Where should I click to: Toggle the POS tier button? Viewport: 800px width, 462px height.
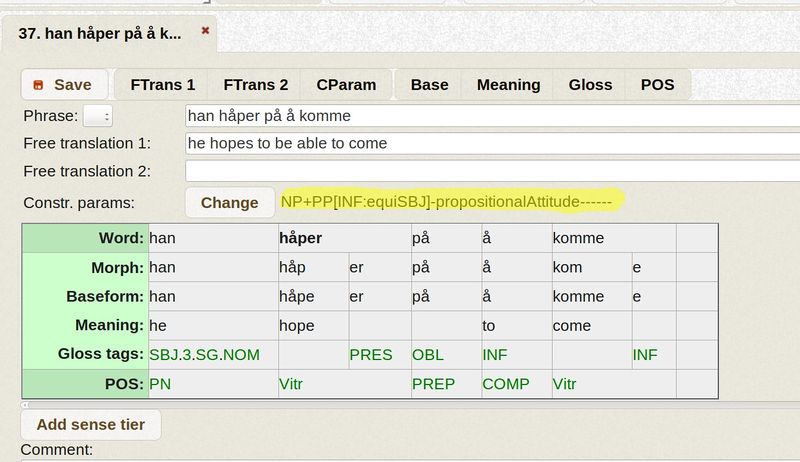coord(657,85)
